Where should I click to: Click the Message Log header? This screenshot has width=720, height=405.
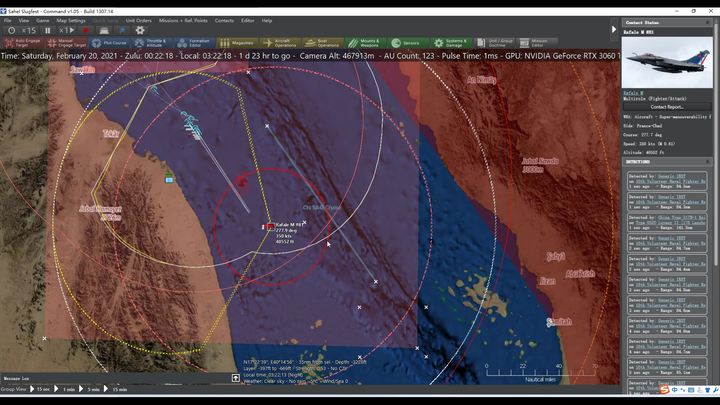pyautogui.click(x=17, y=378)
